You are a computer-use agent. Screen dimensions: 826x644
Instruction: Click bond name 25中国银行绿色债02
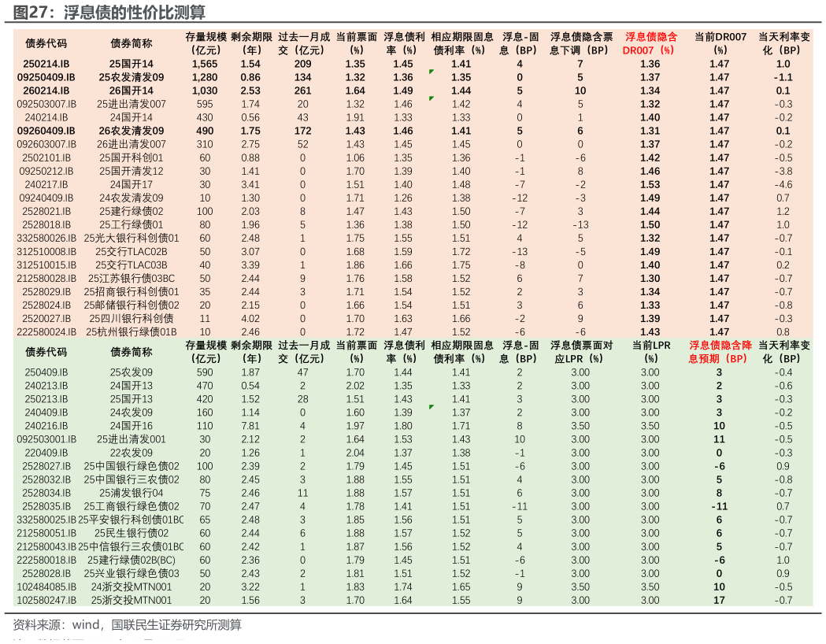(131, 467)
